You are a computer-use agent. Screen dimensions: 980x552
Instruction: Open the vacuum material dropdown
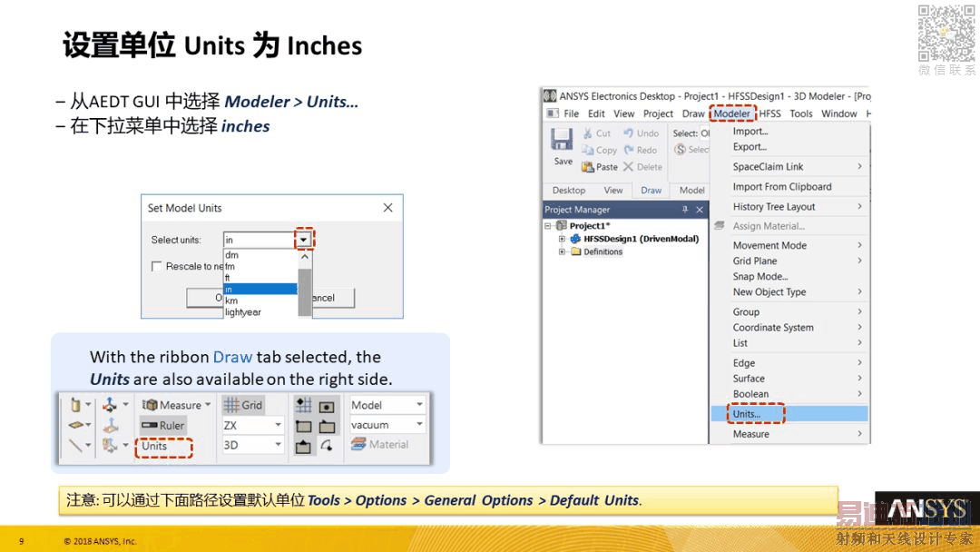click(419, 425)
